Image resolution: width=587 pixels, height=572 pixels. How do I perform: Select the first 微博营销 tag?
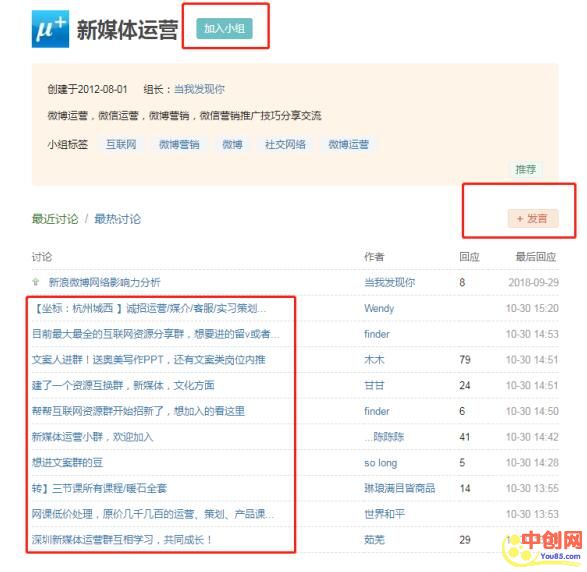click(179, 144)
